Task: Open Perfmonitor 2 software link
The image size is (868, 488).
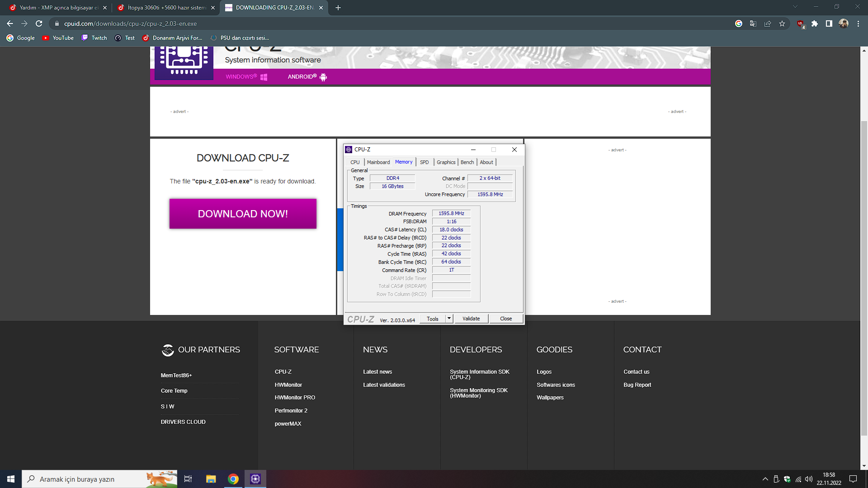Action: point(291,411)
